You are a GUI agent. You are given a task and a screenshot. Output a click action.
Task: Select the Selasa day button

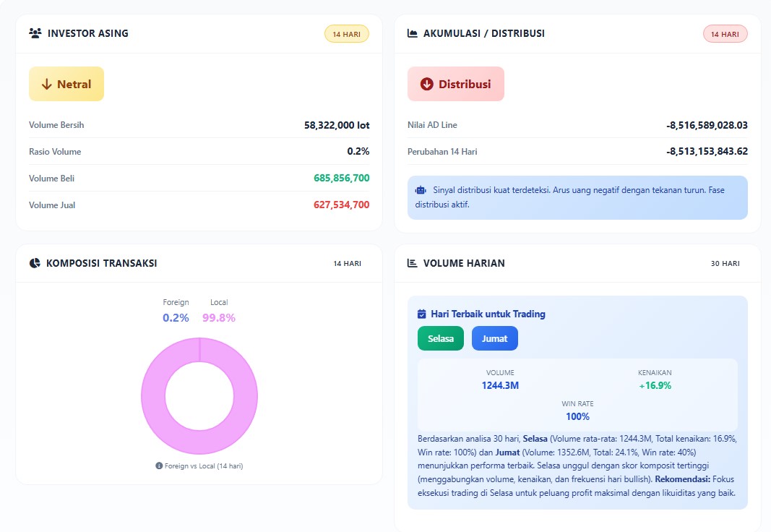(440, 338)
